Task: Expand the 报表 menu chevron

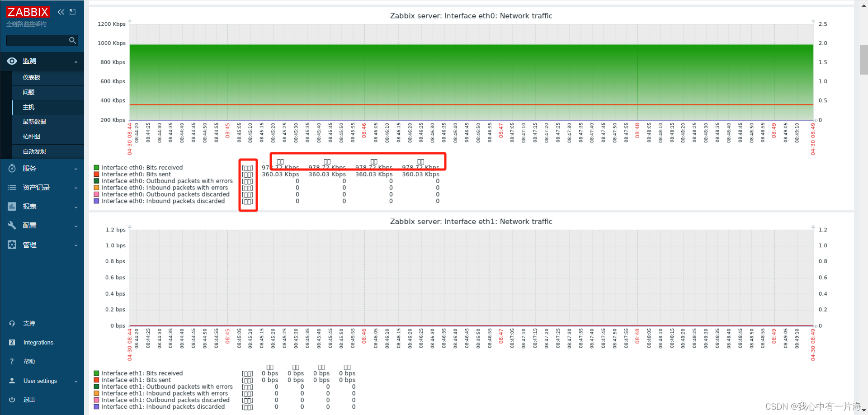Action: [x=76, y=207]
